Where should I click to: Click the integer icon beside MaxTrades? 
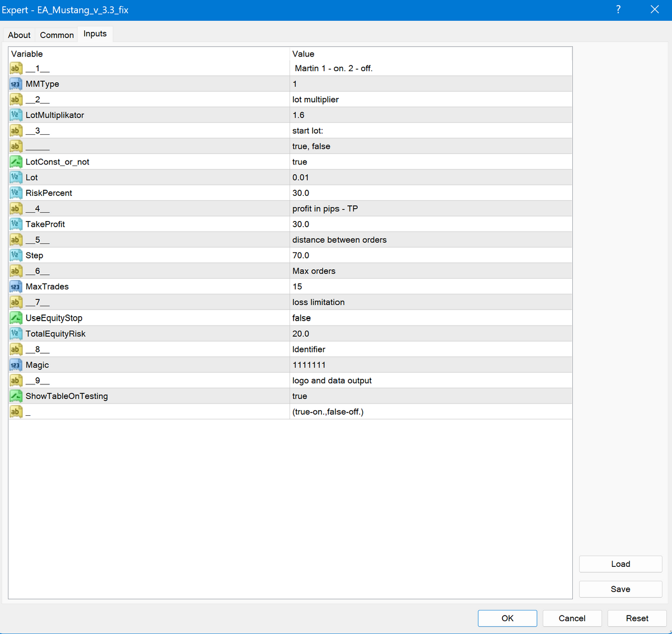16,287
